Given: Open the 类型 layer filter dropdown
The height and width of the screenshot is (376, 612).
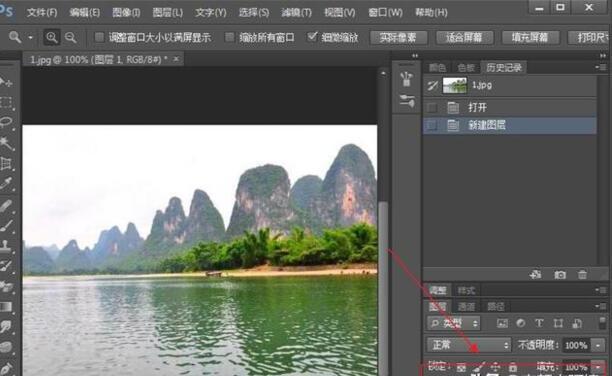Looking at the screenshot, I should point(454,323).
